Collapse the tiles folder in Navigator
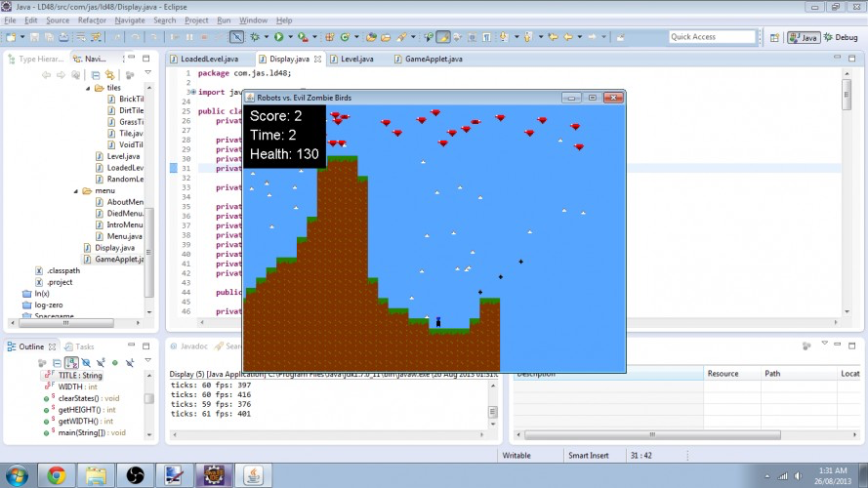 tap(88, 88)
